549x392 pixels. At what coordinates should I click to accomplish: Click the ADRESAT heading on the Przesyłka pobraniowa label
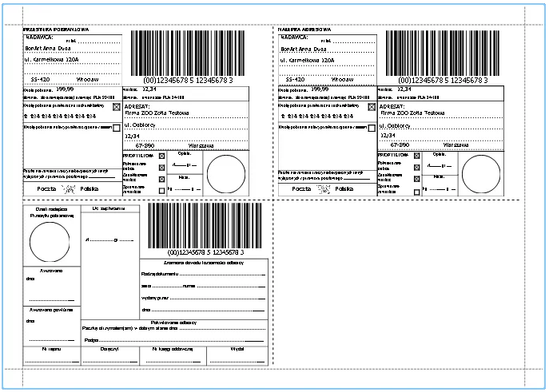137,105
